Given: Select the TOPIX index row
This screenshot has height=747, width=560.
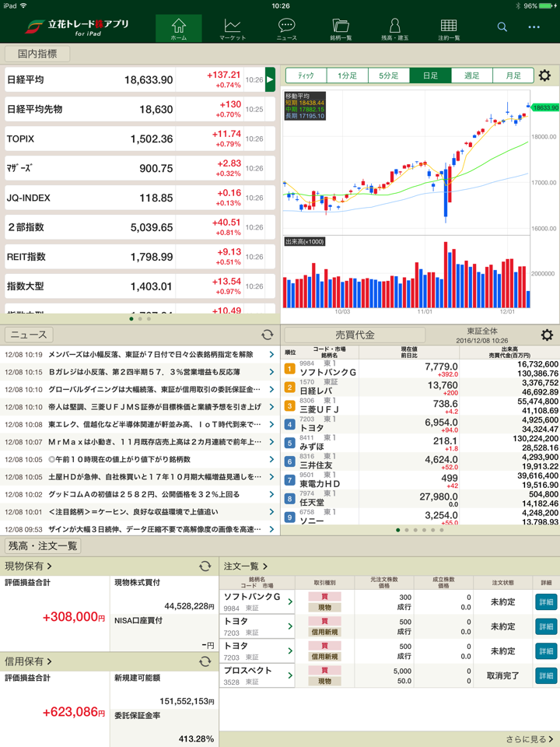Looking at the screenshot, I should click(x=140, y=139).
